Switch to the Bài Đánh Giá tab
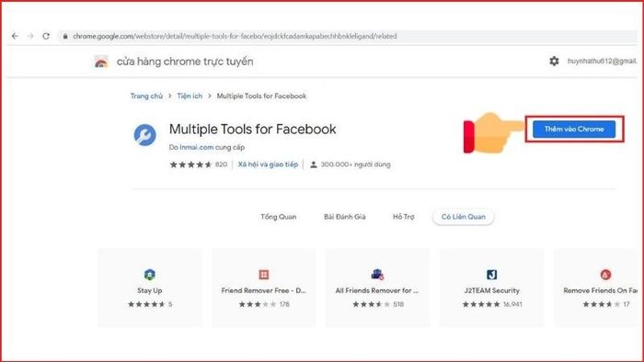This screenshot has width=644, height=362. [x=345, y=217]
